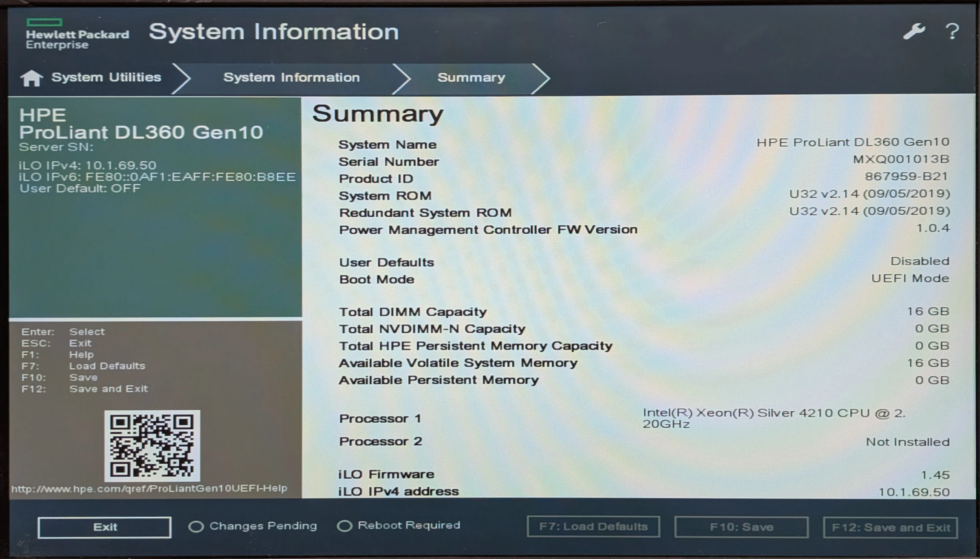Screen dimensions: 980x559
Task: Click F12: Save and Exit button
Action: point(890,528)
